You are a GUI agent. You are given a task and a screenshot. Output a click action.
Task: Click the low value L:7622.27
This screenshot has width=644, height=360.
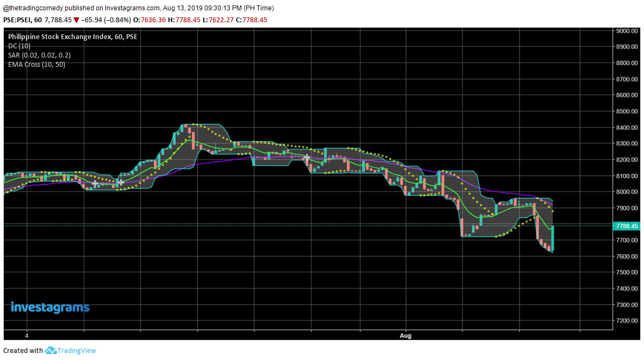tap(218, 20)
